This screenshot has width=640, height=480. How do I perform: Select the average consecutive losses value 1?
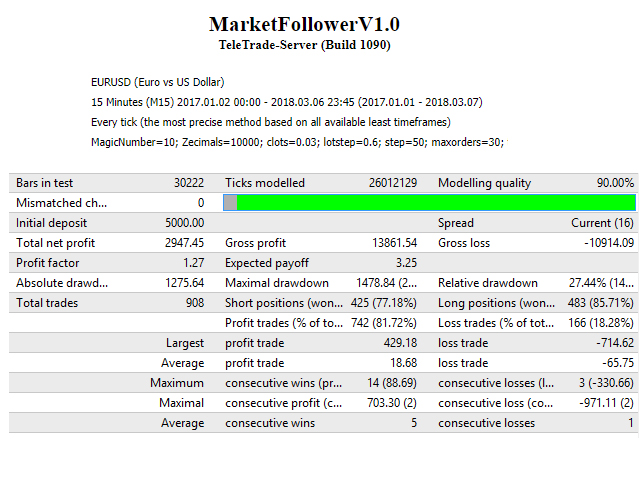click(x=631, y=423)
